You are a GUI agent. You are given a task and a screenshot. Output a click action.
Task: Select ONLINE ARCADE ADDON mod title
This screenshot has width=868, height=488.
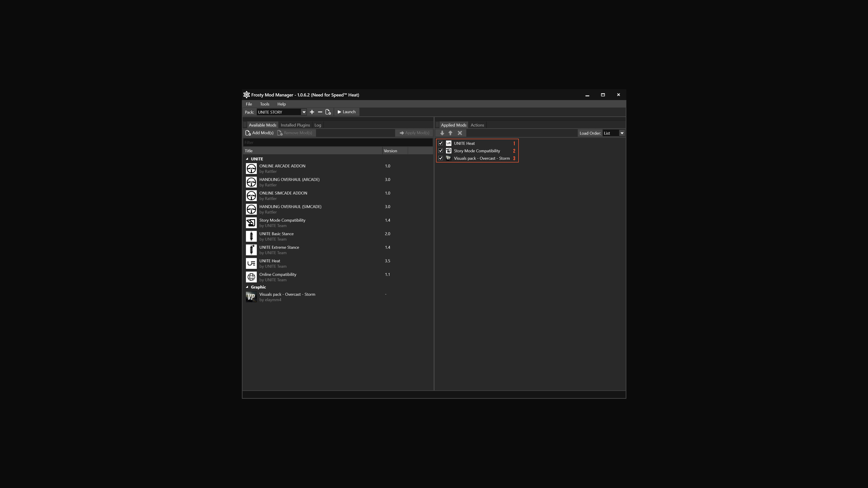282,166
